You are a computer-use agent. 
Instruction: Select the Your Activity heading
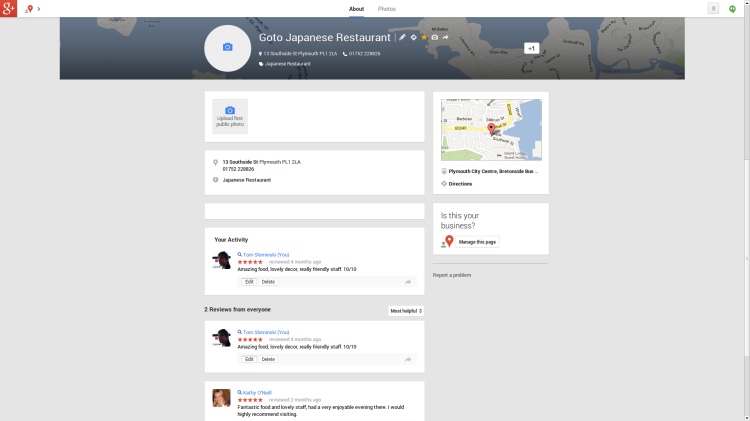coord(231,240)
